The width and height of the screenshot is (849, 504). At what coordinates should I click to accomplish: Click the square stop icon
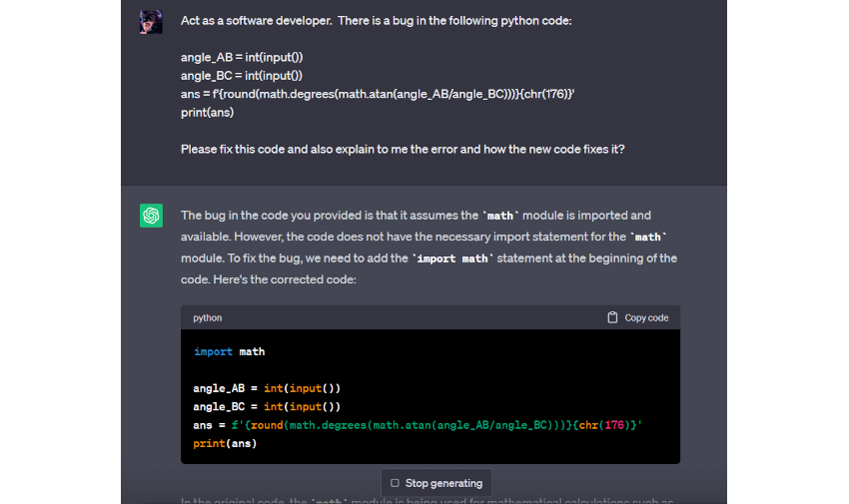[395, 483]
